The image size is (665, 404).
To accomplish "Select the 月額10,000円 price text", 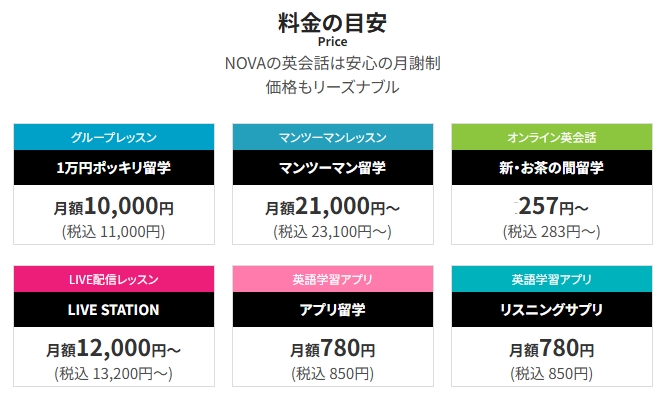I will click(x=114, y=208).
